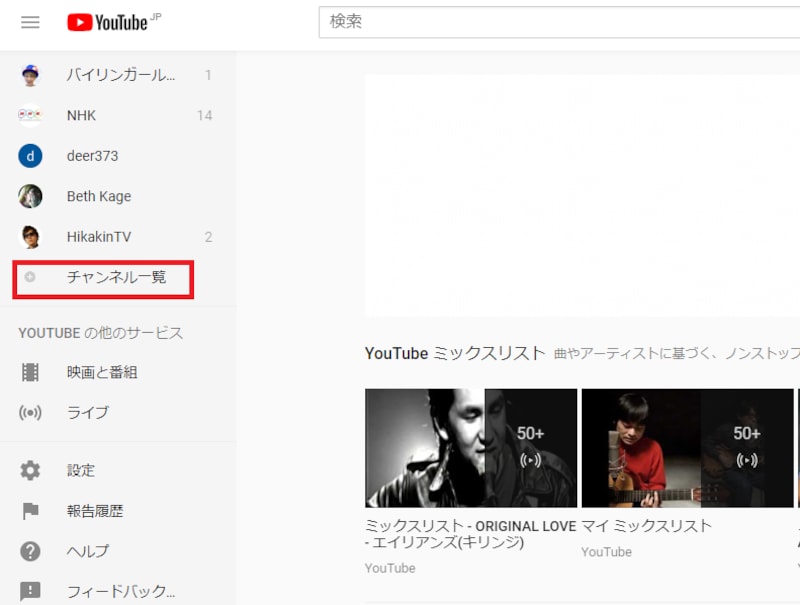
Task: Click the search input field
Action: [559, 22]
